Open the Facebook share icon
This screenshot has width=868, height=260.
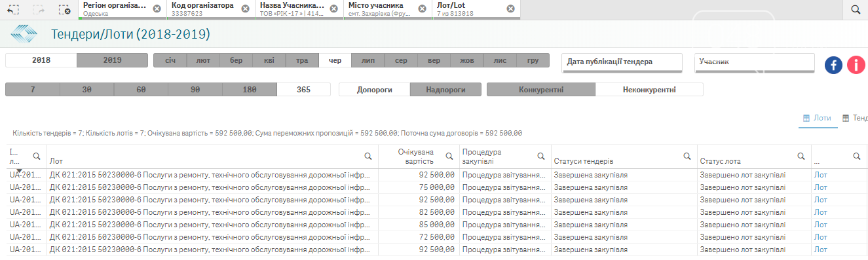pos(833,65)
